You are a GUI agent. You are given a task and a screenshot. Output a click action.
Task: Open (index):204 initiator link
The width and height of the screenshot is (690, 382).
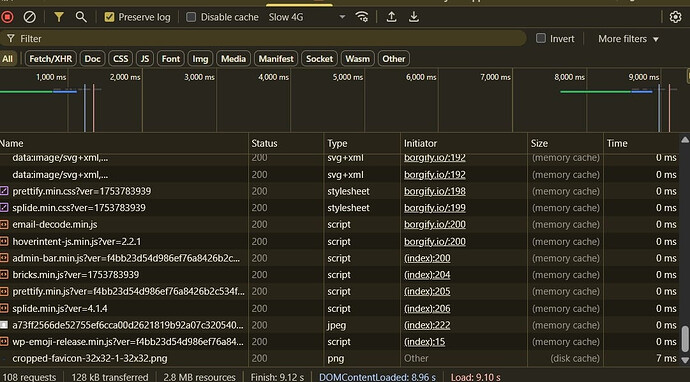(427, 275)
